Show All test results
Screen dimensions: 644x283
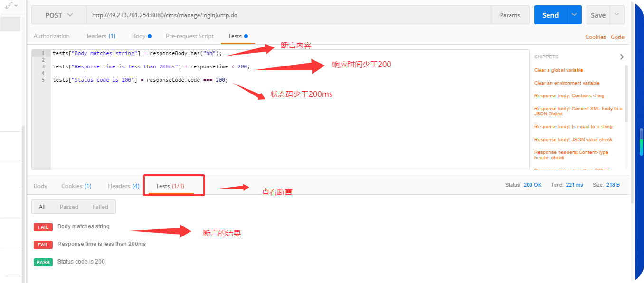42,207
